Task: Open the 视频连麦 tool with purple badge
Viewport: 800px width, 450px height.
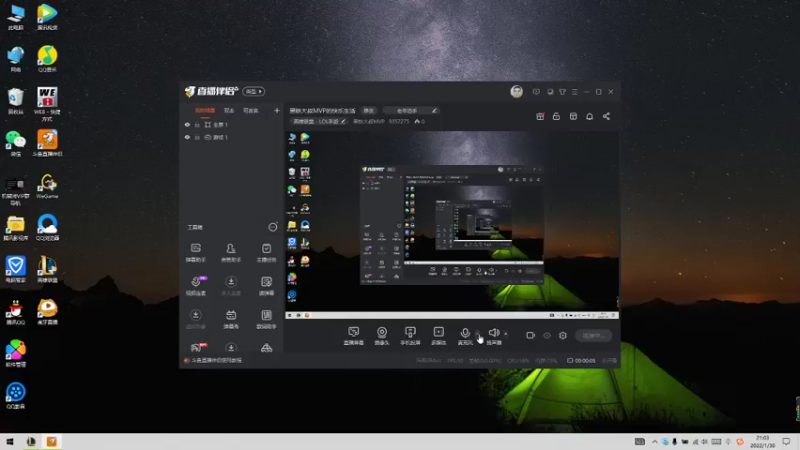Action: pos(196,286)
